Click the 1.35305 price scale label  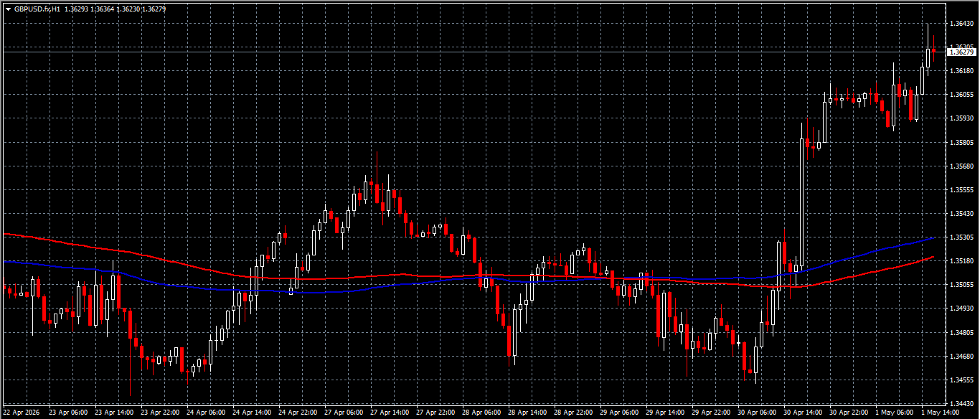(961, 237)
